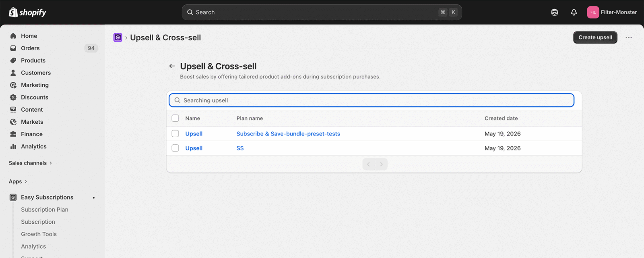Open the SS plan link

point(240,148)
